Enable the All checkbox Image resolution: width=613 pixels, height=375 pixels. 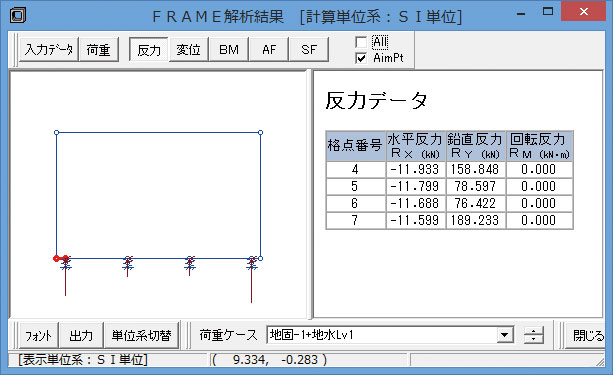pyautogui.click(x=361, y=42)
